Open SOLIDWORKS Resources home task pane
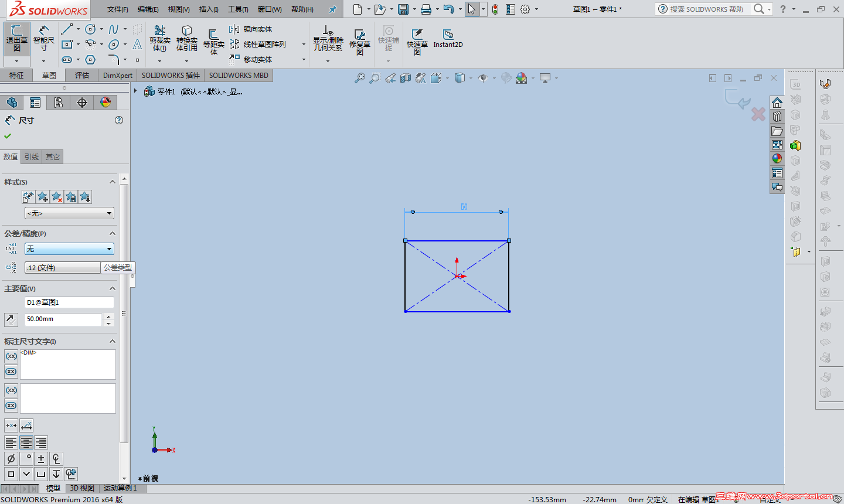Viewport: 844px width, 504px height. [x=777, y=103]
